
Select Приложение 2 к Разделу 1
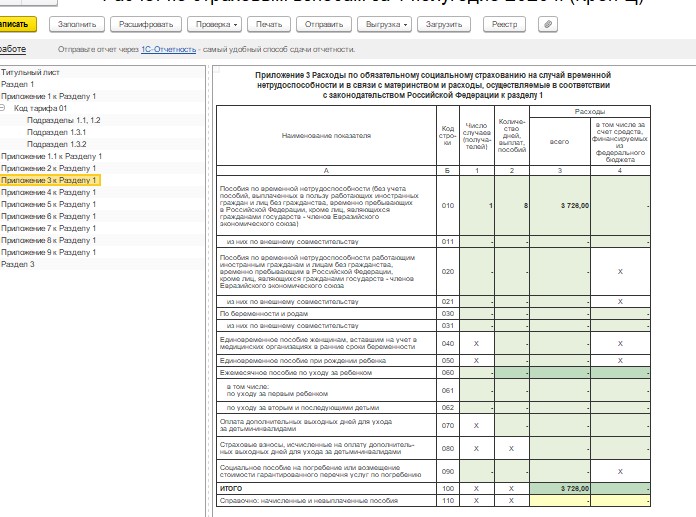48,168
